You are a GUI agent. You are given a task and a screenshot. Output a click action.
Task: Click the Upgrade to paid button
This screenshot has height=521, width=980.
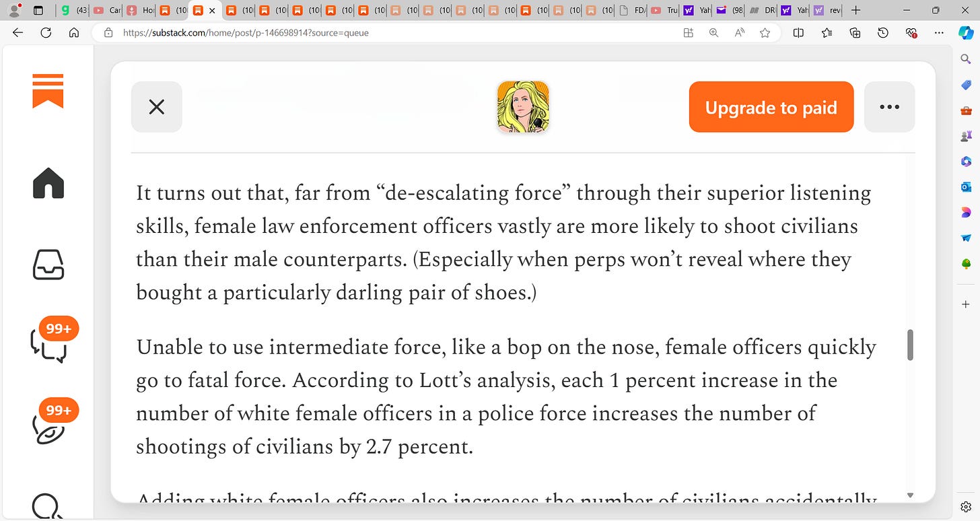pyautogui.click(x=771, y=107)
